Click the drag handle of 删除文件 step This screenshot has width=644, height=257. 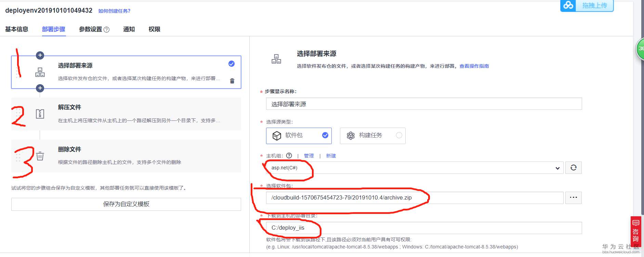18,157
